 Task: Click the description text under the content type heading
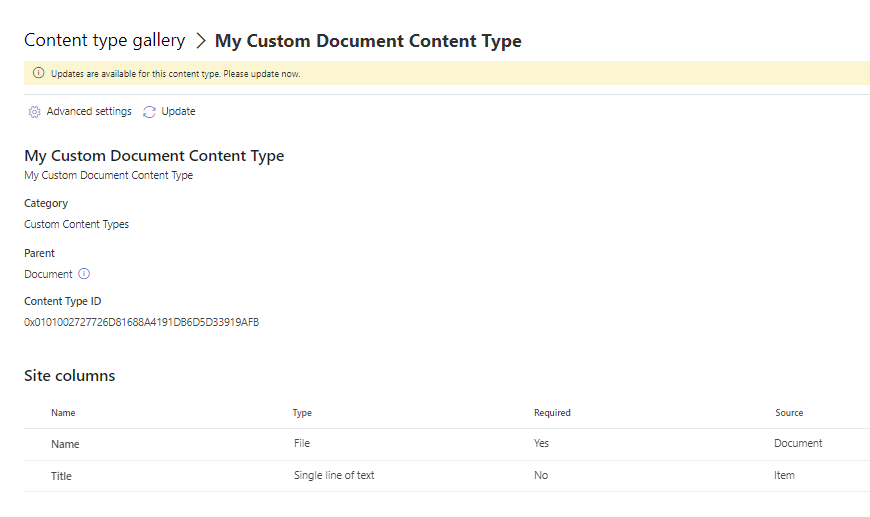coord(108,175)
